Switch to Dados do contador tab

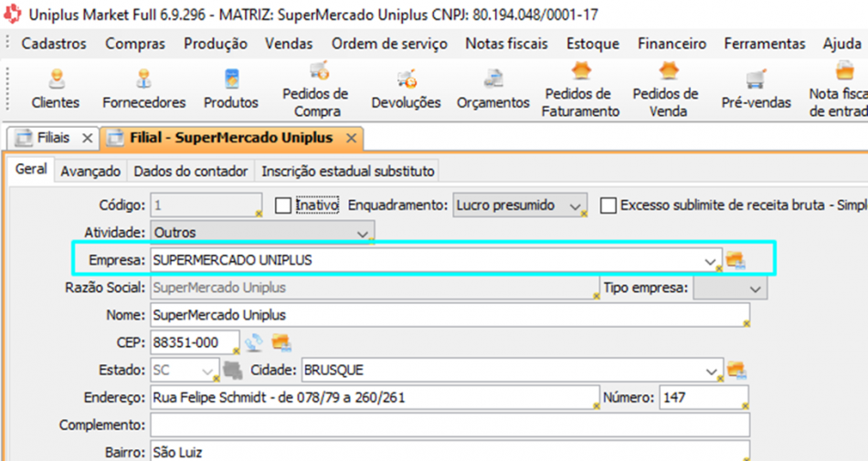(x=190, y=172)
